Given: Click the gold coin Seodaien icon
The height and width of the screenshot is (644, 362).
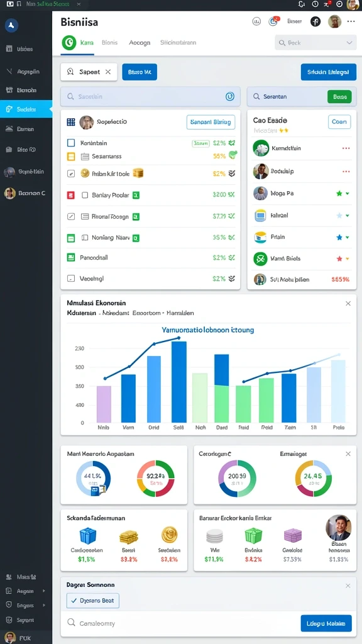Looking at the screenshot, I should 169,535.
